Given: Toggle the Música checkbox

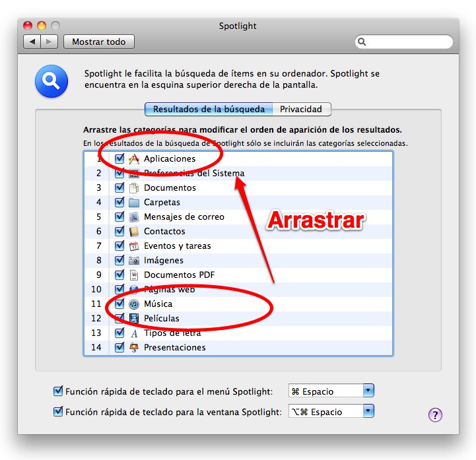Looking at the screenshot, I should click(119, 304).
